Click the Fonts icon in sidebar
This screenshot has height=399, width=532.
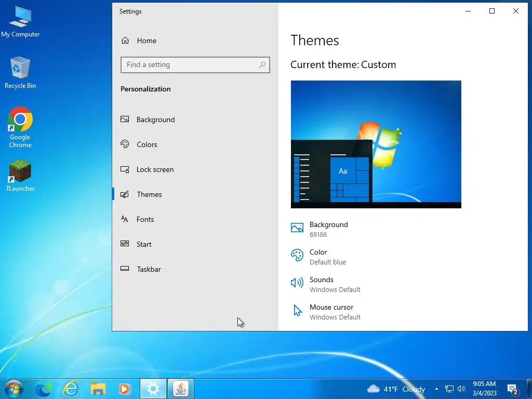point(125,219)
